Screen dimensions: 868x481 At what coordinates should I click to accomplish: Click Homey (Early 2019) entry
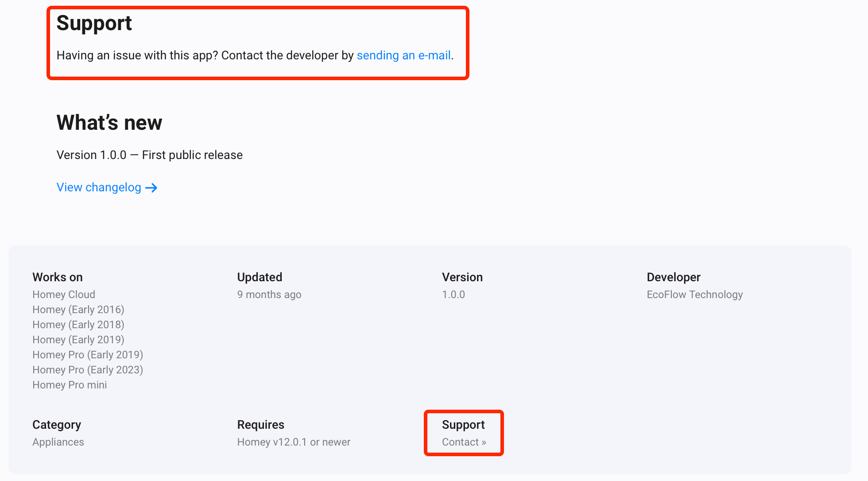(x=78, y=340)
